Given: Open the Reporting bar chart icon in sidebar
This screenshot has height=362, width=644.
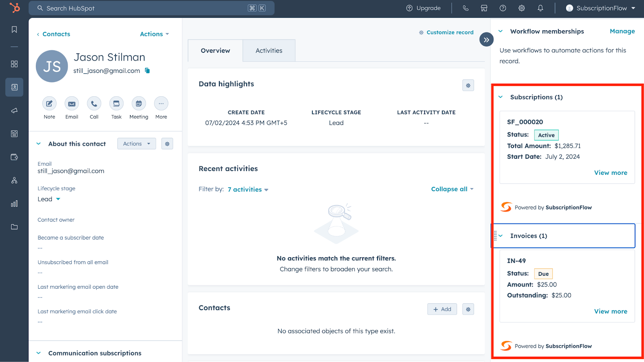Looking at the screenshot, I should (x=14, y=203).
